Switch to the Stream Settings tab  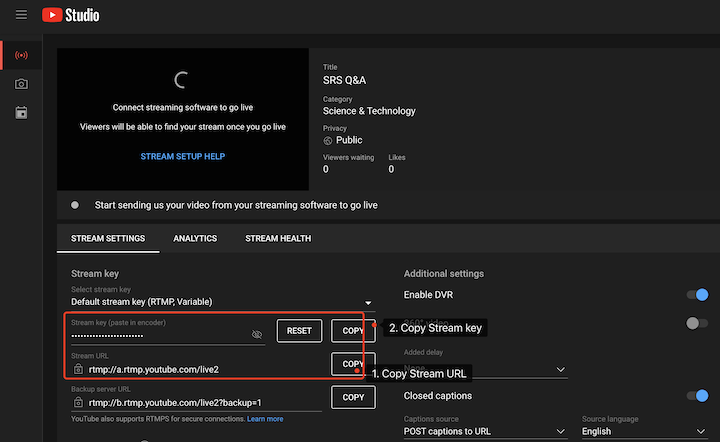click(x=108, y=238)
